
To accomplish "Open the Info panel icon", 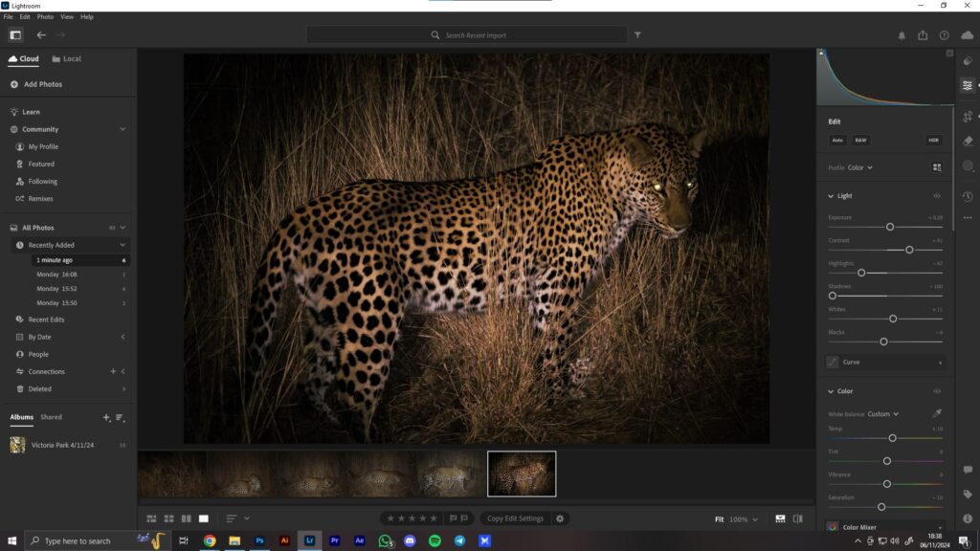I will point(968,518).
